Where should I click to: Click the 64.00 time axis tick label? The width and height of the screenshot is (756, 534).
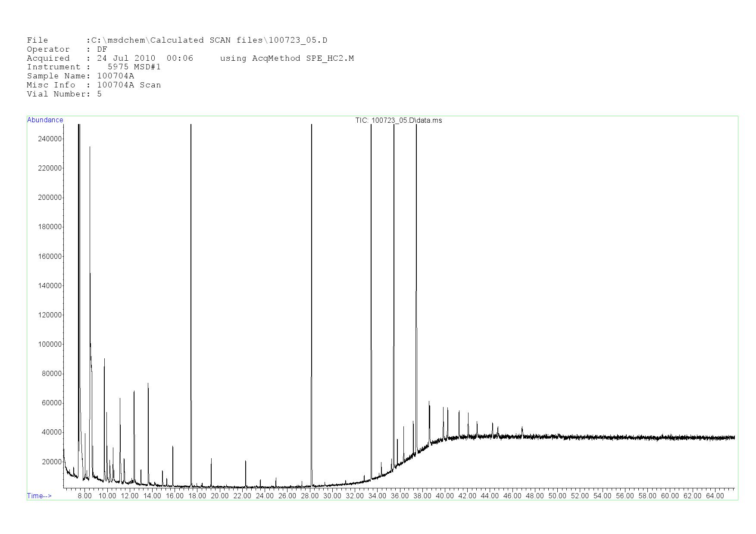coord(715,496)
